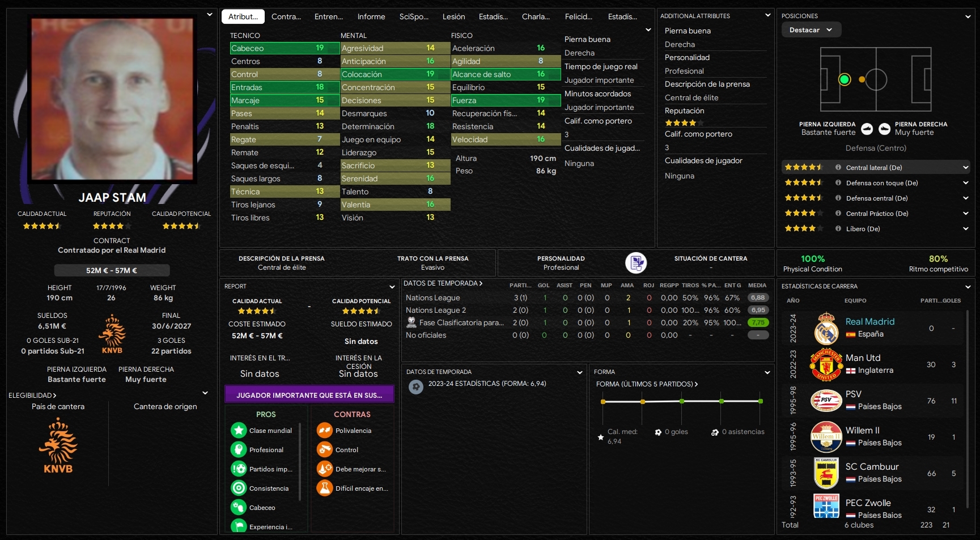This screenshot has width=980, height=540.
Task: Click the PROS list scrollbar
Action: point(300,462)
